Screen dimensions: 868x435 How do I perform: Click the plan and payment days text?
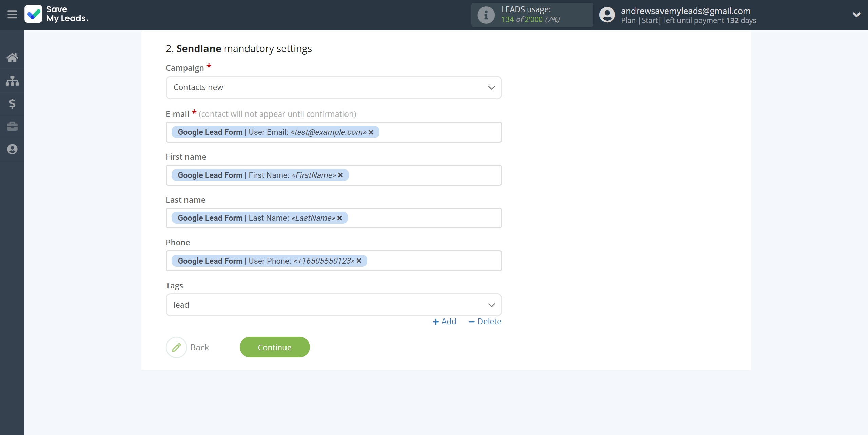(x=688, y=20)
